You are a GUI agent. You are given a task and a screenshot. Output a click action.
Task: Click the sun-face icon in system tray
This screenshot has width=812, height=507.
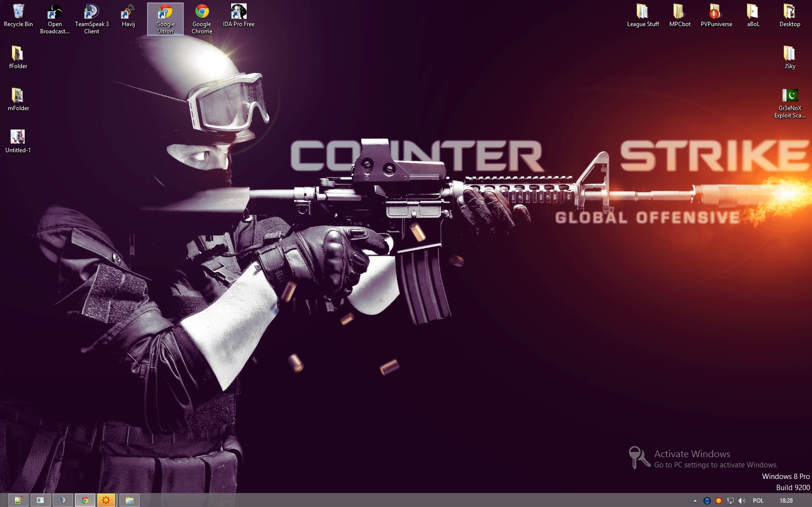point(719,501)
